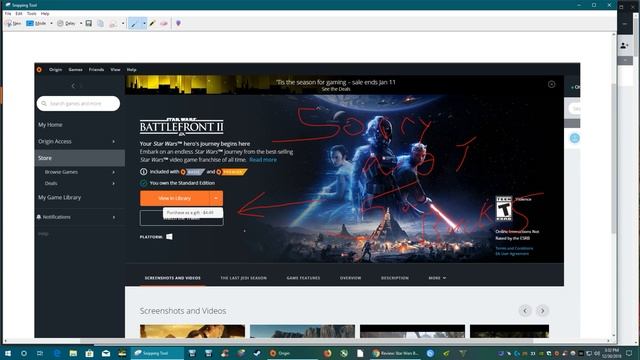The height and width of the screenshot is (360, 640).
Task: Click the ESRB Teen rating icon
Action: pyautogui.click(x=504, y=209)
